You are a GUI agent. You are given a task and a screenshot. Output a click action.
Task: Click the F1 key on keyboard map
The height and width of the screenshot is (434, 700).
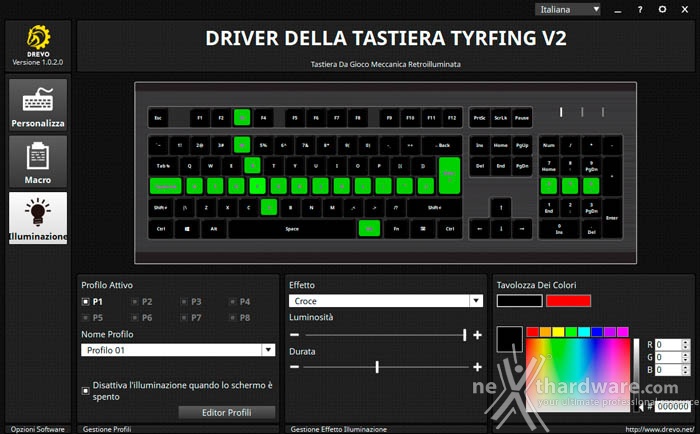pos(200,118)
